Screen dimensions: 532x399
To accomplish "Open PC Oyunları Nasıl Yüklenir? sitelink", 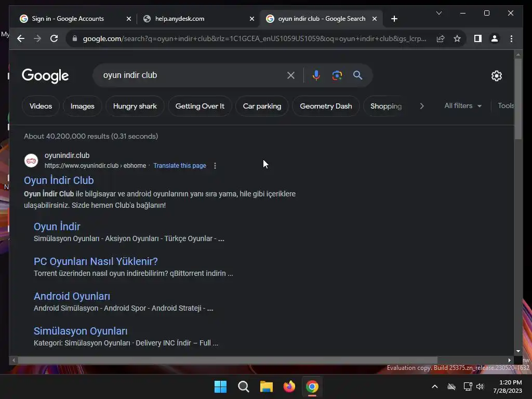I will (x=96, y=261).
